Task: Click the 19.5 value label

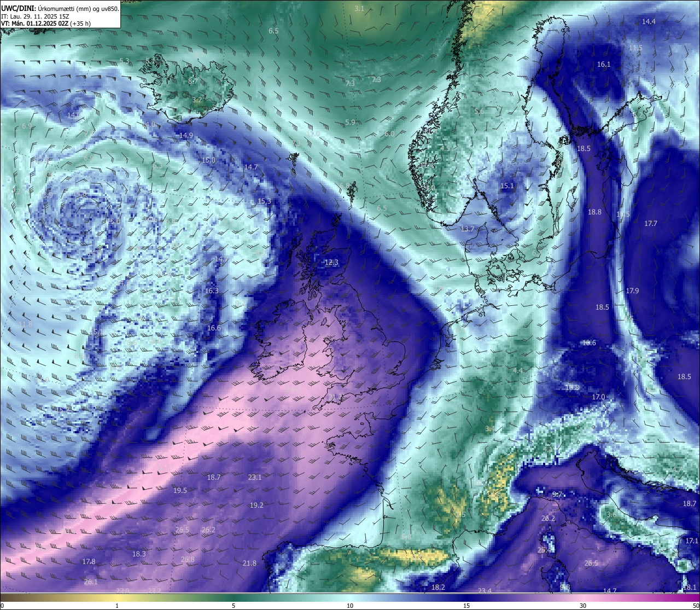Action: point(180,490)
